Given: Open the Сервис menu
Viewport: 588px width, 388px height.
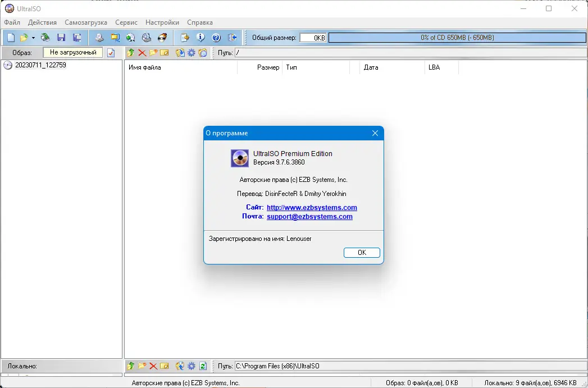Looking at the screenshot, I should click(x=126, y=22).
